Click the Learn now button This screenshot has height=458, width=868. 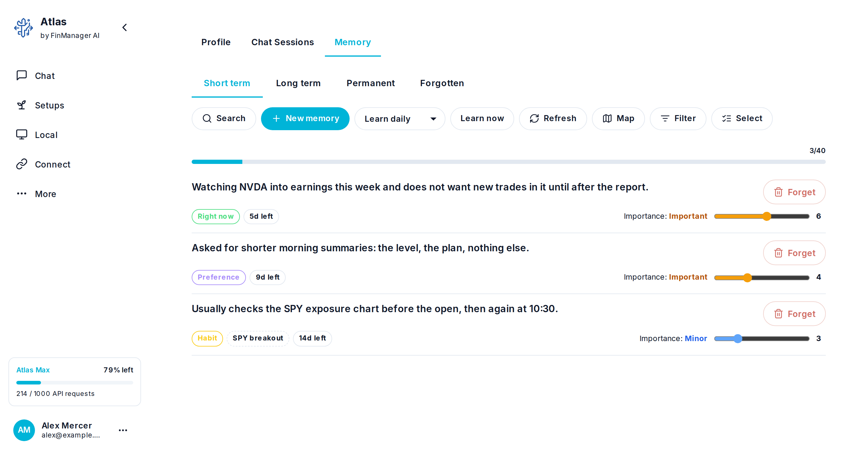[482, 118]
